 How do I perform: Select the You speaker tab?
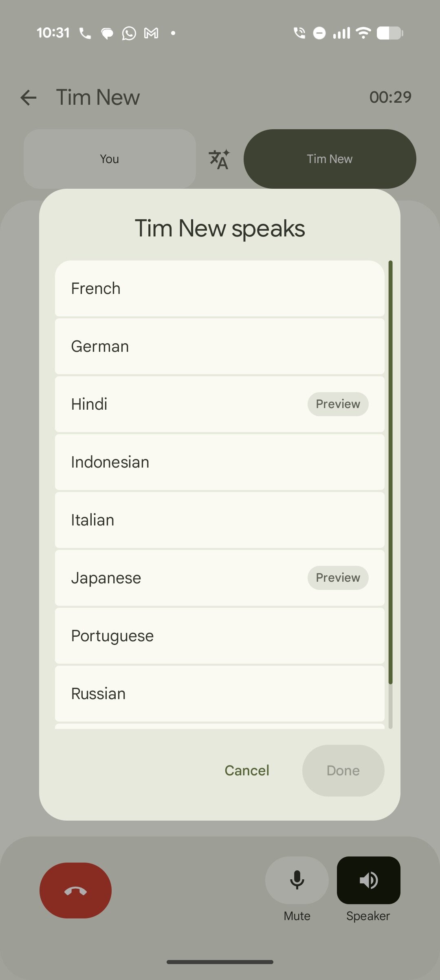point(110,159)
